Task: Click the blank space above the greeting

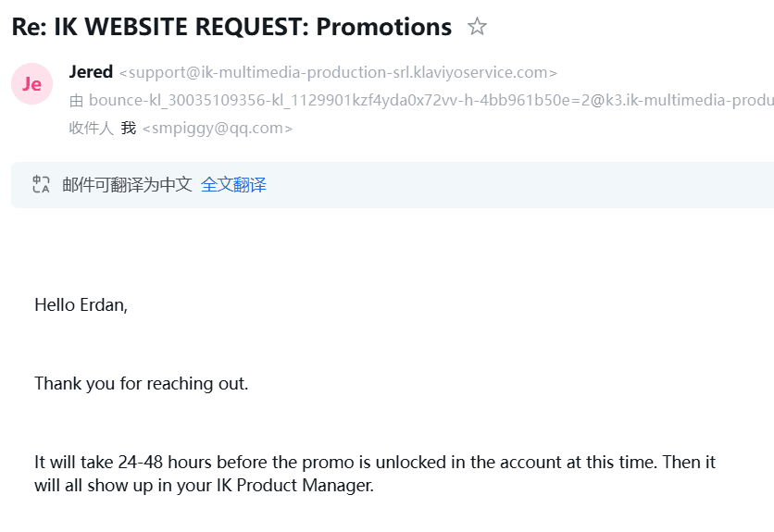Action: (x=387, y=252)
